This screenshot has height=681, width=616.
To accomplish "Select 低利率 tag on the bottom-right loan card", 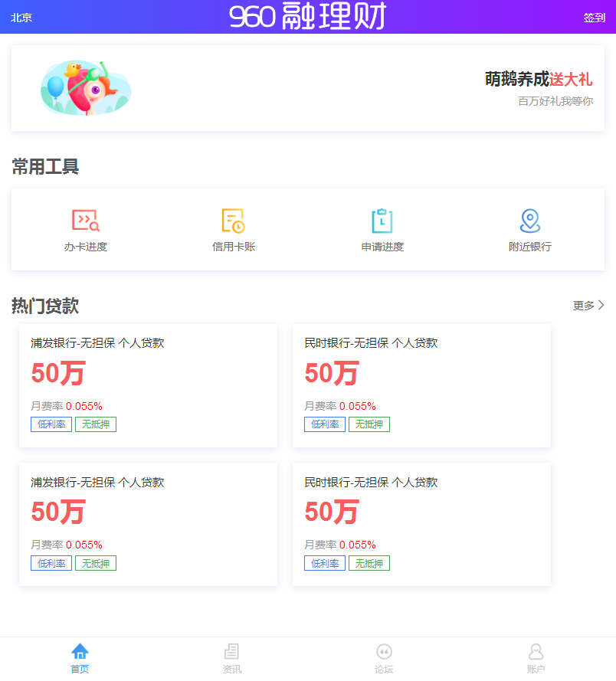I will (325, 564).
